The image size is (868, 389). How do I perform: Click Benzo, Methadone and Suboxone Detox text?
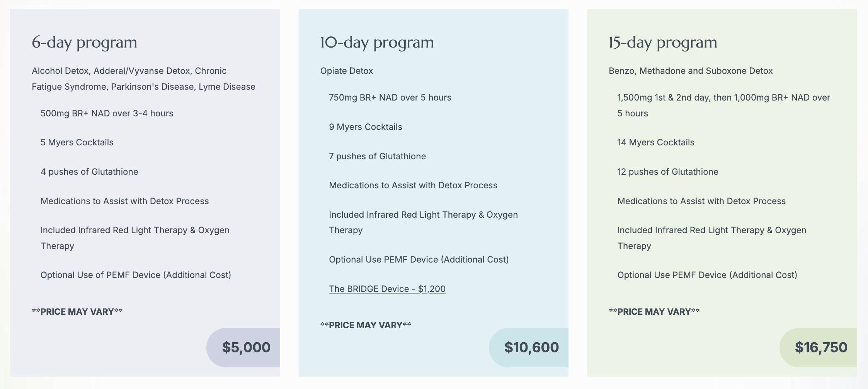click(x=690, y=71)
